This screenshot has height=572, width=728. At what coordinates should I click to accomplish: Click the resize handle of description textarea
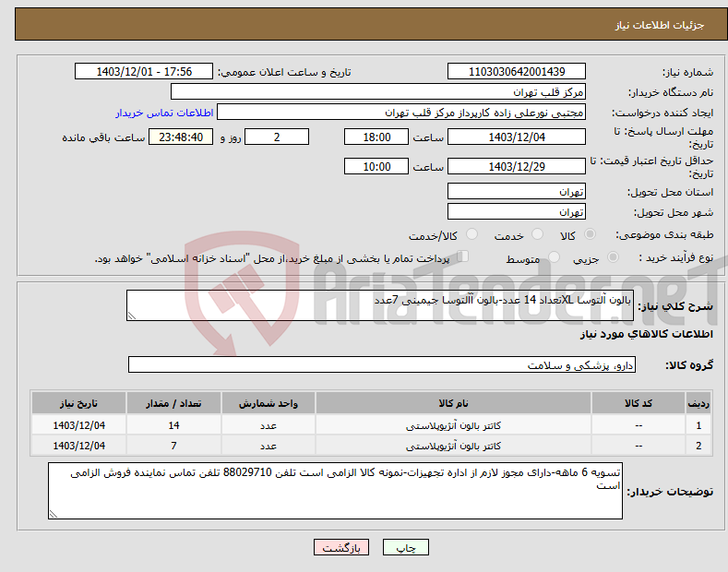(x=132, y=316)
